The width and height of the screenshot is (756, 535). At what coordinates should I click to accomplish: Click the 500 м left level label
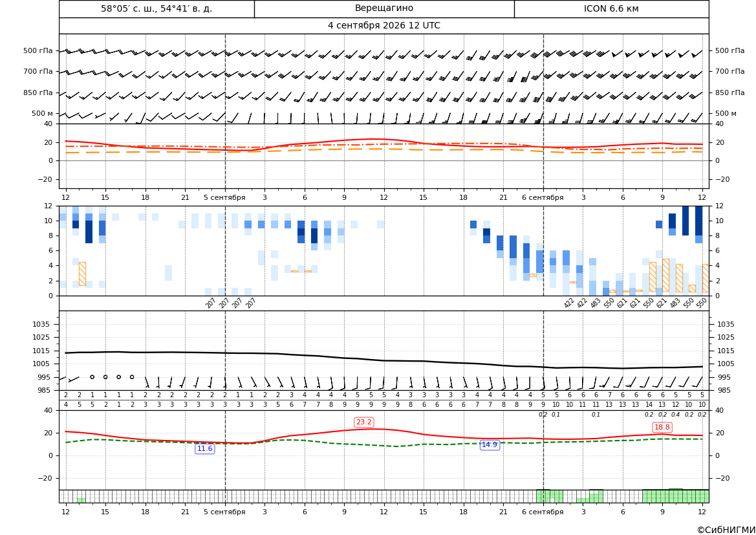[43, 113]
